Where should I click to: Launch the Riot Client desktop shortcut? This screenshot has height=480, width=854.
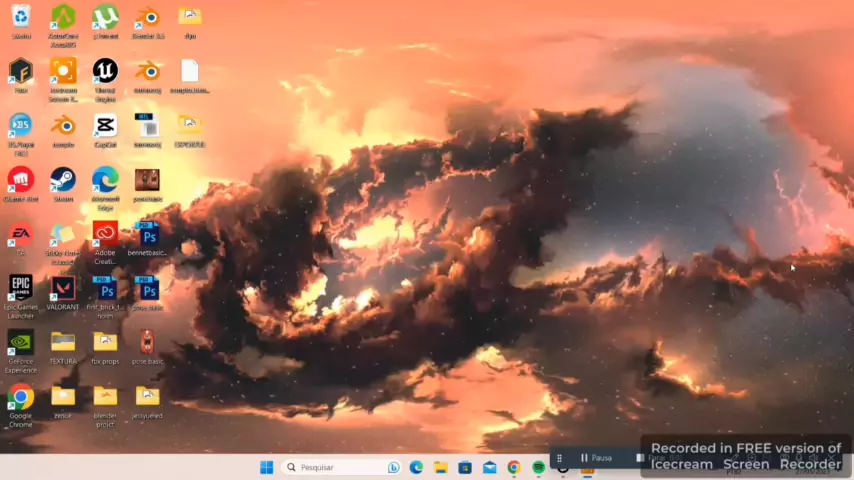pyautogui.click(x=21, y=185)
